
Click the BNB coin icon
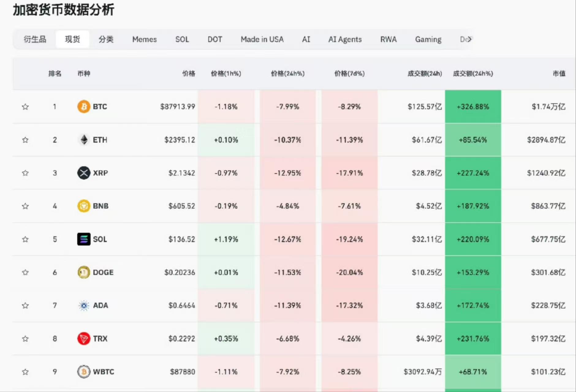(x=83, y=206)
